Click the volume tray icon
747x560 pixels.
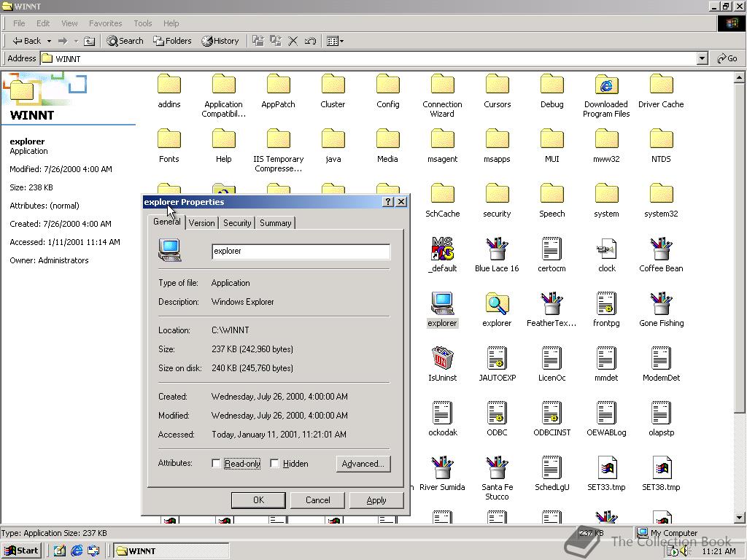coord(684,551)
